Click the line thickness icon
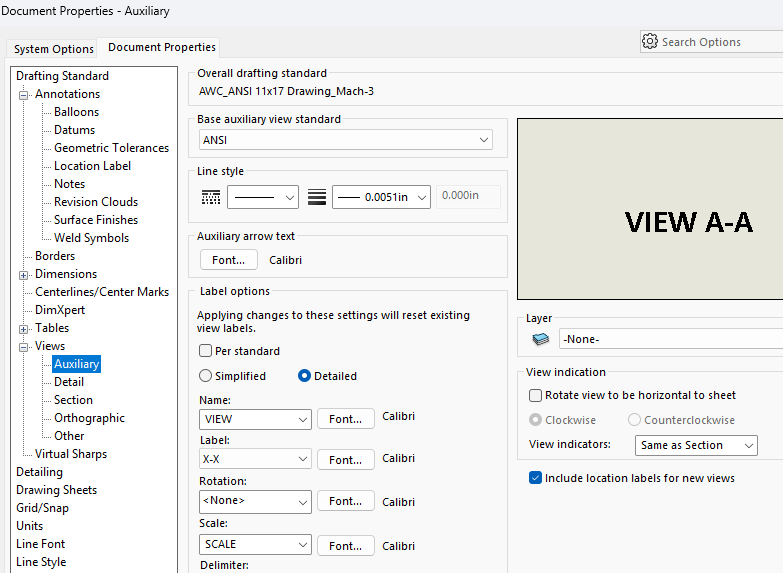The width and height of the screenshot is (783, 573). (x=317, y=198)
